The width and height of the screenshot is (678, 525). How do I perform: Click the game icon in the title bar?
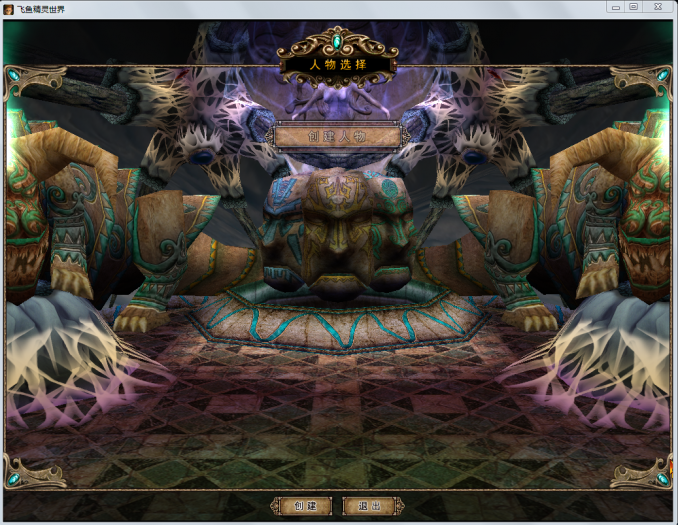coord(9,7)
